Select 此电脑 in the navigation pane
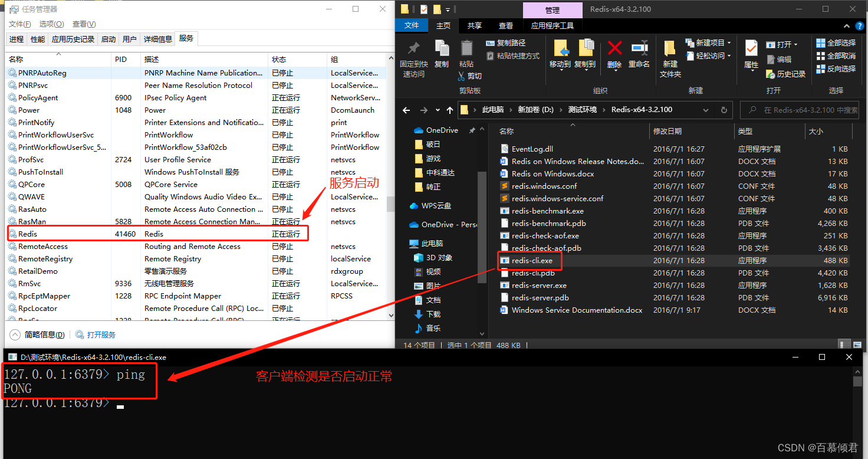Screen dimensions: 868x459 [x=427, y=244]
